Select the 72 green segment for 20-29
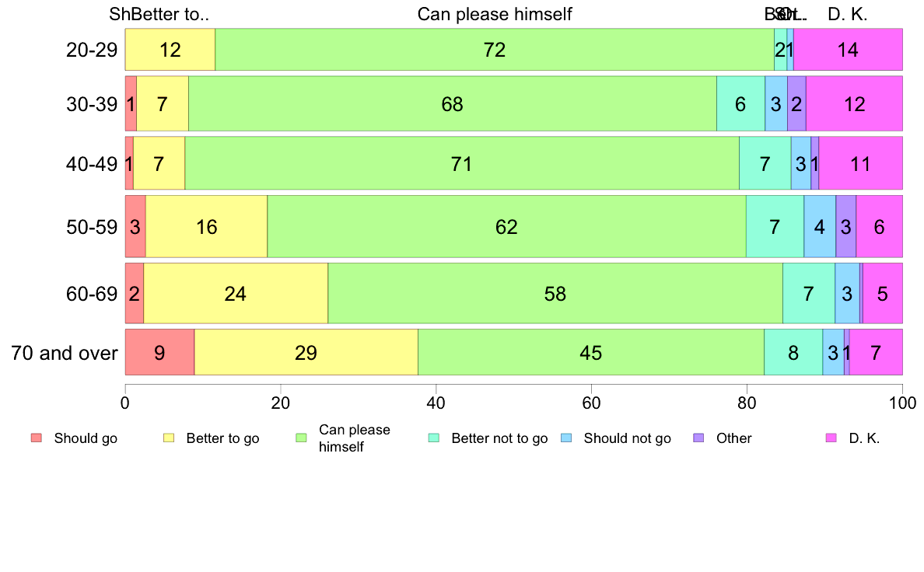This screenshot has height=572, width=924. 495,50
